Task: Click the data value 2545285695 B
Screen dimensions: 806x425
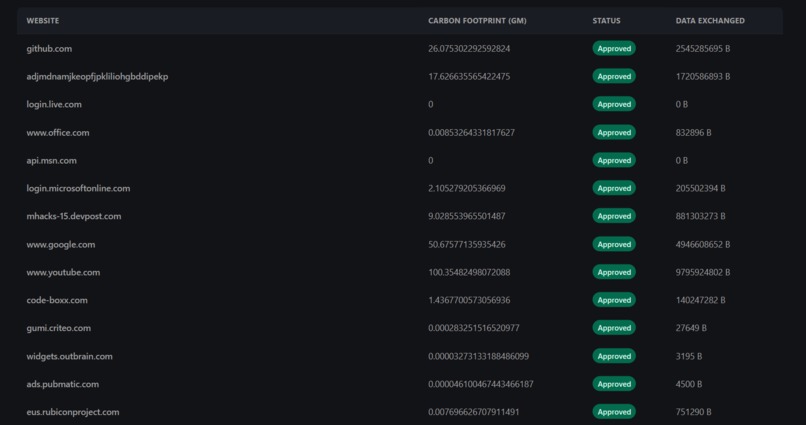Action: pos(703,49)
